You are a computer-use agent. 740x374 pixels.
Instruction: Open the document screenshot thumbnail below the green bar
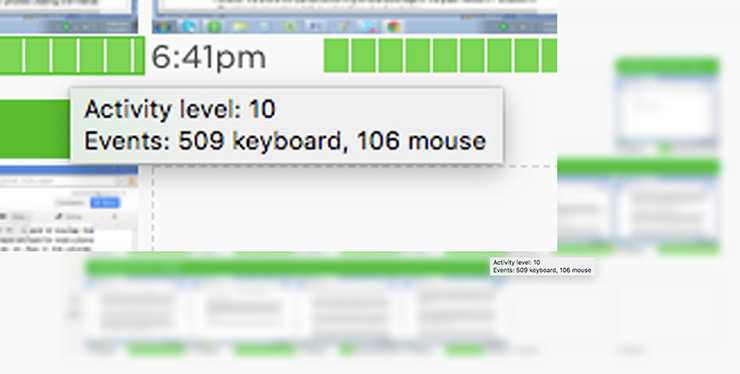click(69, 208)
